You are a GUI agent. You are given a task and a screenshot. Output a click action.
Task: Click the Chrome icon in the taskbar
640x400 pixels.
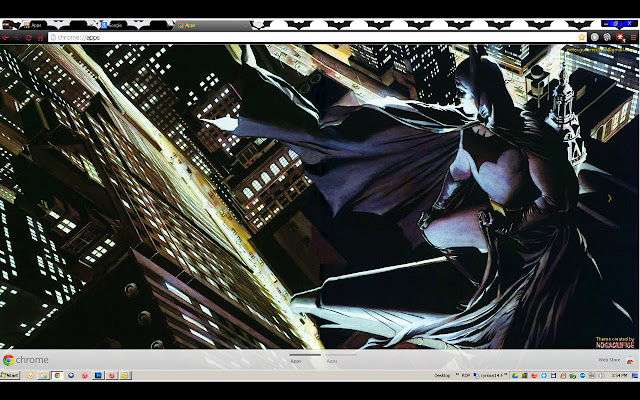pos(57,375)
